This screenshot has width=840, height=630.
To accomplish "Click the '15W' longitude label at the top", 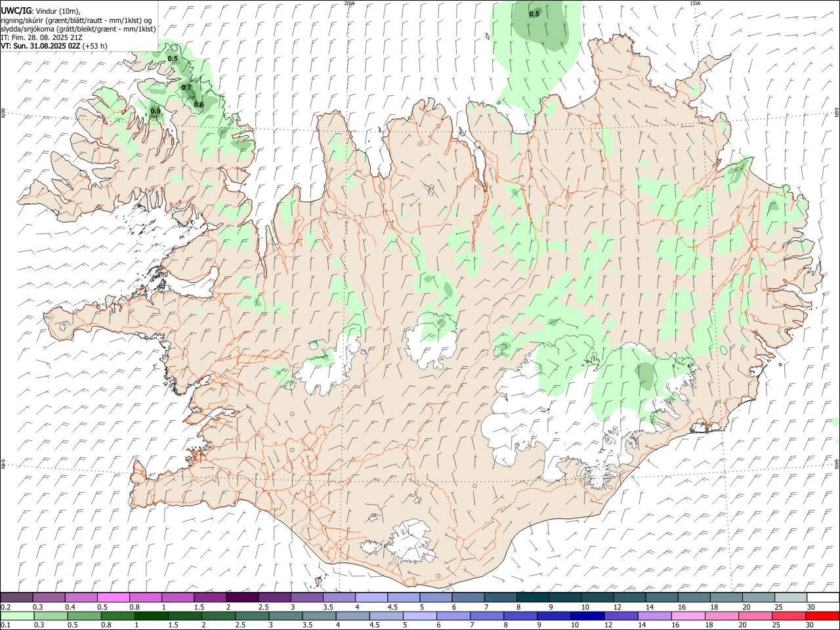I will point(696,3).
